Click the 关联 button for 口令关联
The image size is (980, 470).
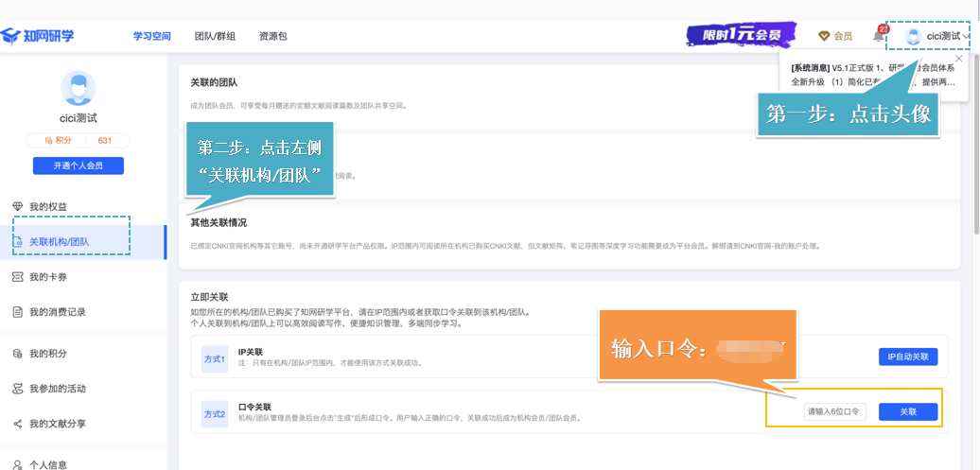(908, 412)
